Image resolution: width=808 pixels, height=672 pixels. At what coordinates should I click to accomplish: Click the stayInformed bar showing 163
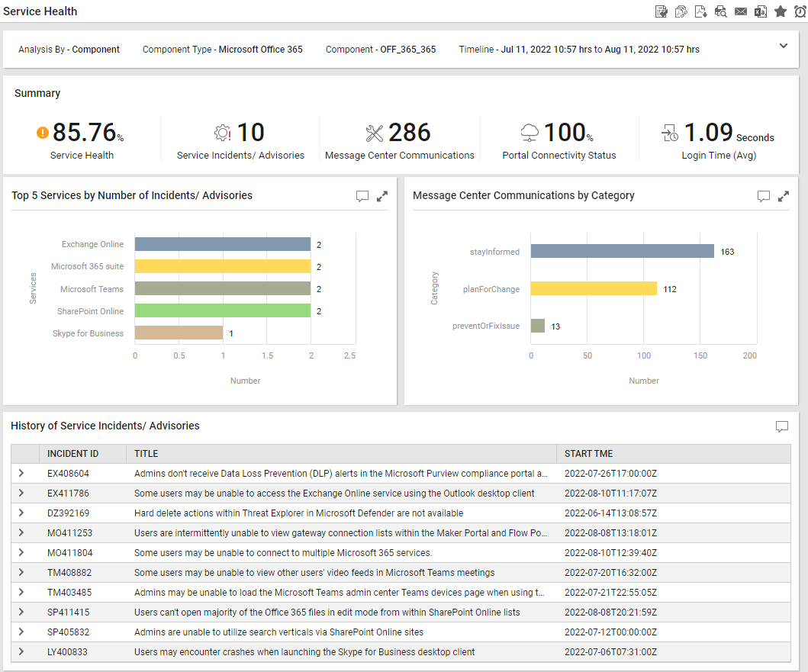click(x=623, y=251)
